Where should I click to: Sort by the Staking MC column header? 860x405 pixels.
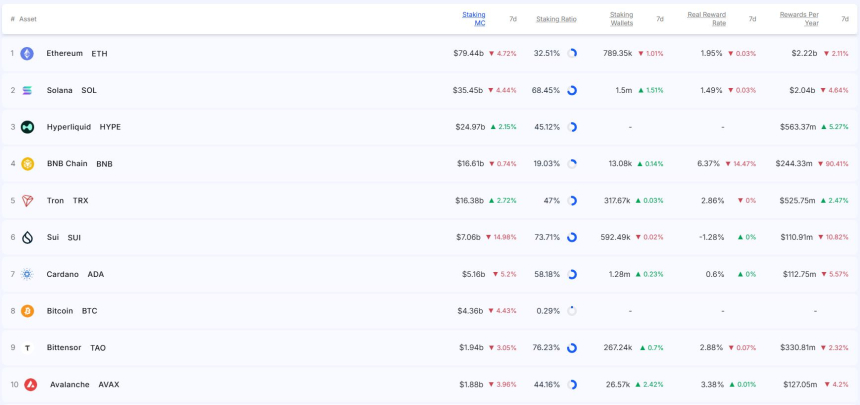click(x=474, y=19)
